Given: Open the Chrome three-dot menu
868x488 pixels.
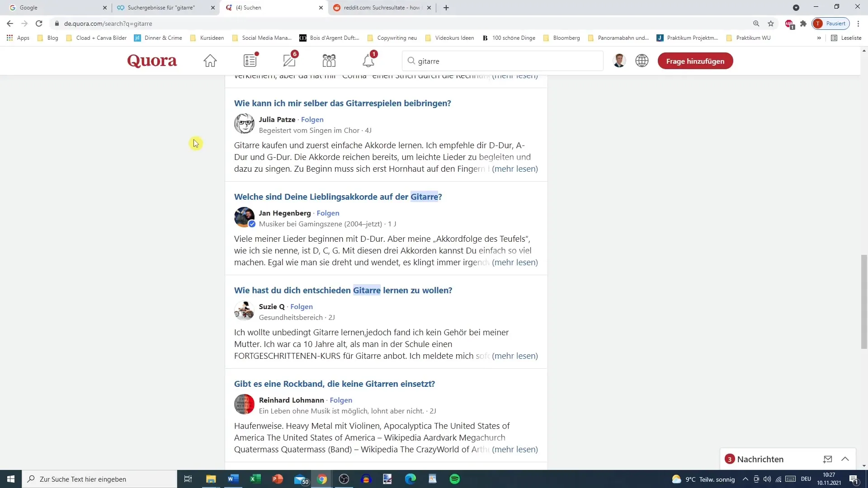Looking at the screenshot, I should (859, 23).
